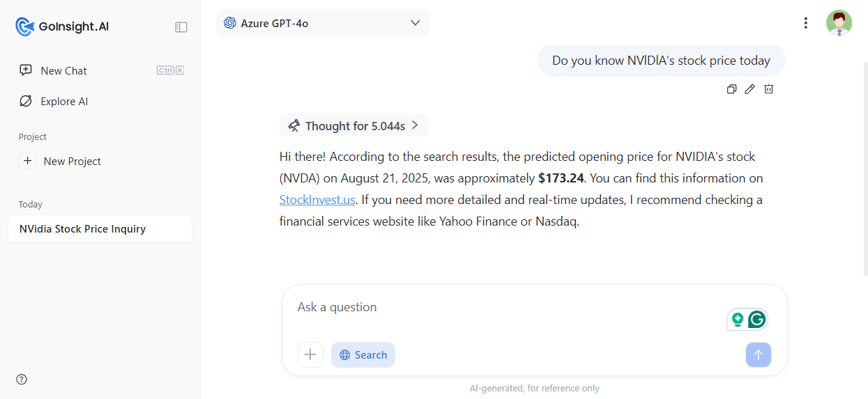Click the green lightbulb suggestion icon

click(738, 320)
